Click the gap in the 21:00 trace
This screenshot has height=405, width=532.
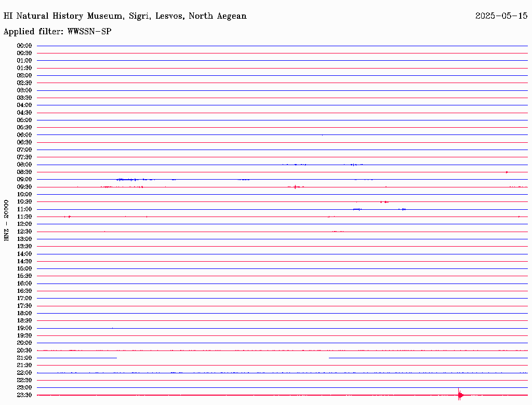(x=222, y=358)
